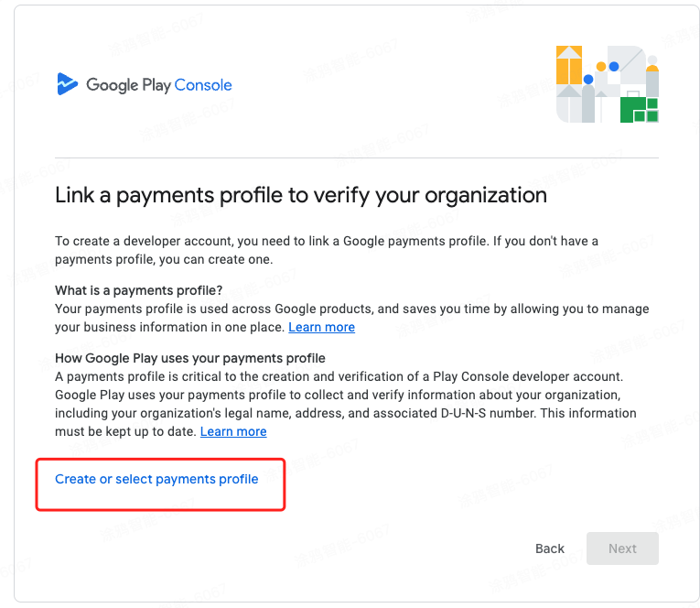The image size is (700, 608).
Task: Open Learn more link after 'kept up to date.'
Action: tap(233, 431)
